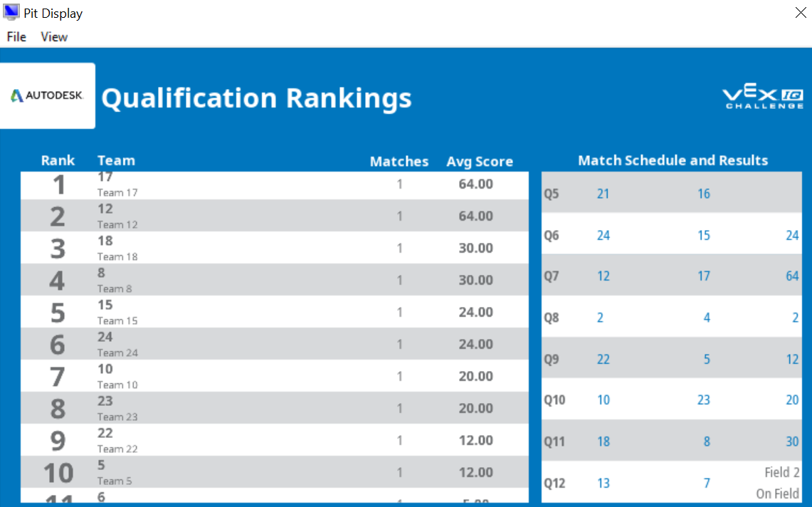The image size is (812, 507).
Task: Select team 16 in match Q5
Action: click(704, 193)
